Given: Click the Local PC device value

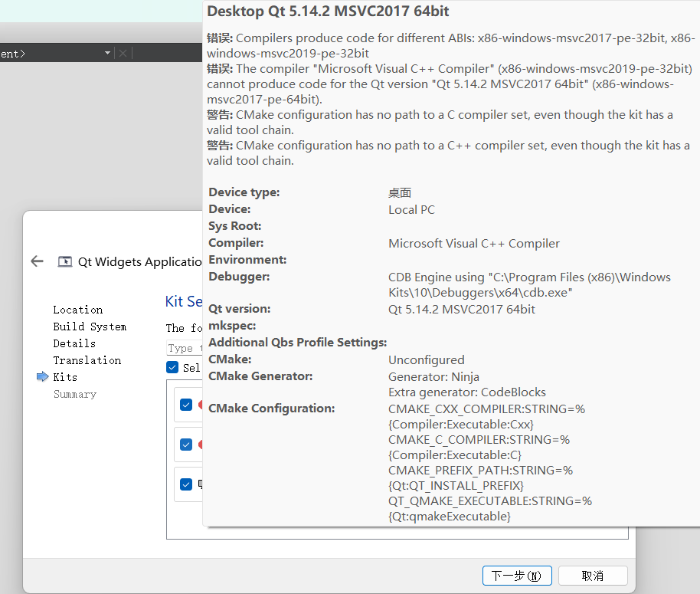Looking at the screenshot, I should coord(411,209).
